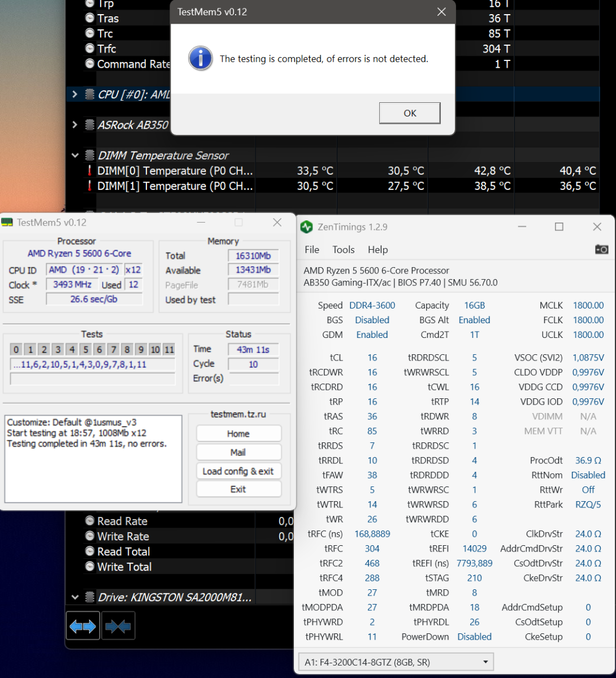Expand the CPU [#0] sensor group

tap(75, 94)
